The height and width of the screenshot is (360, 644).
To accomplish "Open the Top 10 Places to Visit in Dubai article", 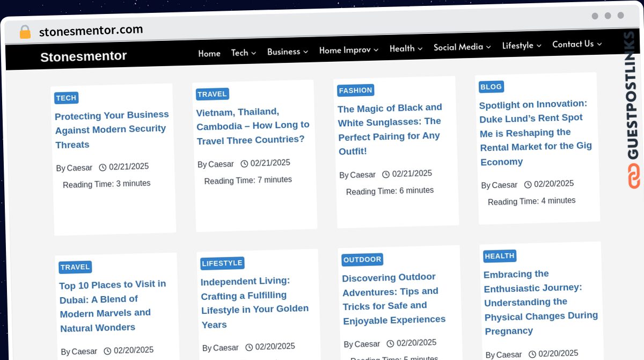I will [x=113, y=306].
